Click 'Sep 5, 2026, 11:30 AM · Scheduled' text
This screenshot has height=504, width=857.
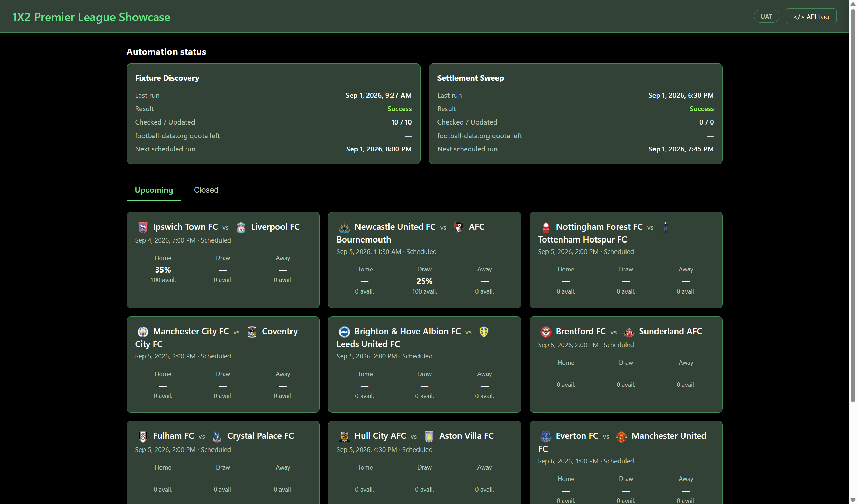(x=387, y=252)
